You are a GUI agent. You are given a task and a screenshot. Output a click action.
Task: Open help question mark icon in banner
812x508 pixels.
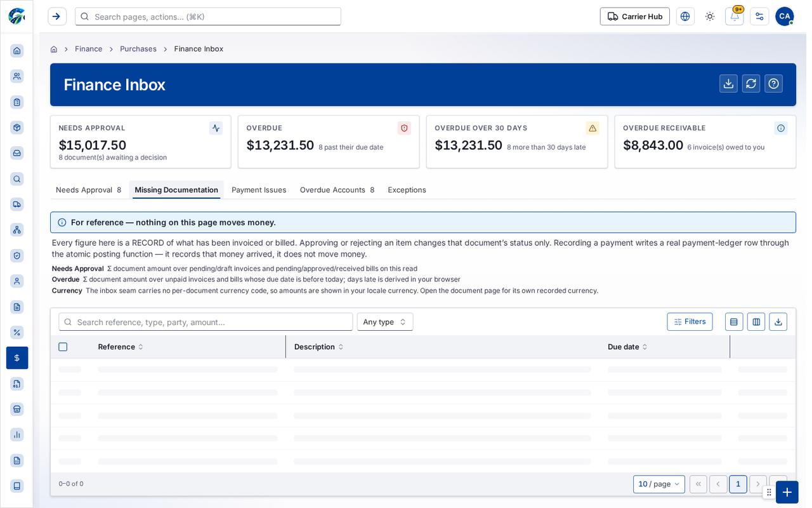click(773, 84)
